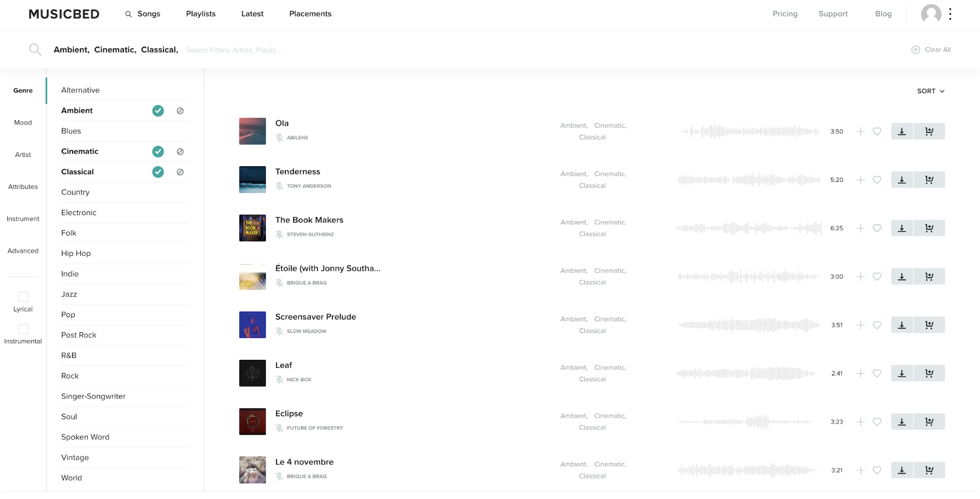
Task: Switch to the Attributes filter tab
Action: click(x=23, y=187)
